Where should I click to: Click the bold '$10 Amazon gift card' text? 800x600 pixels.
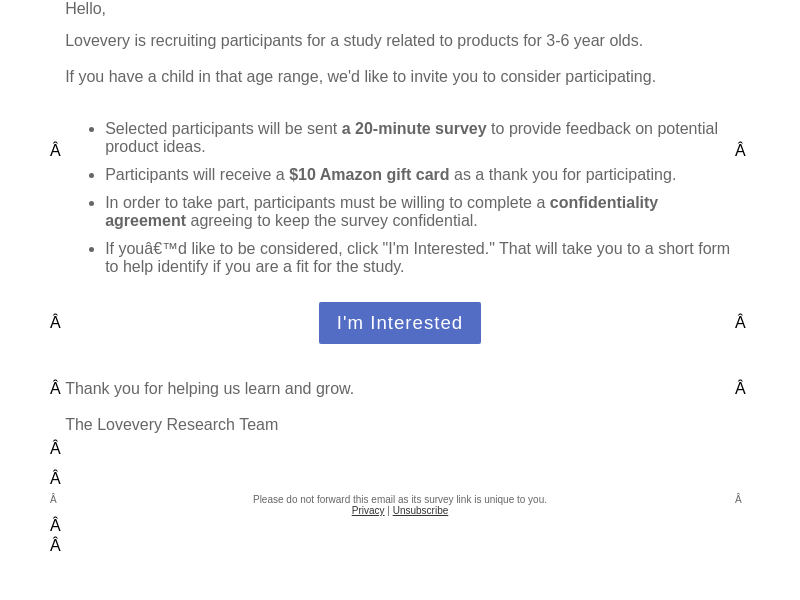pos(369,174)
